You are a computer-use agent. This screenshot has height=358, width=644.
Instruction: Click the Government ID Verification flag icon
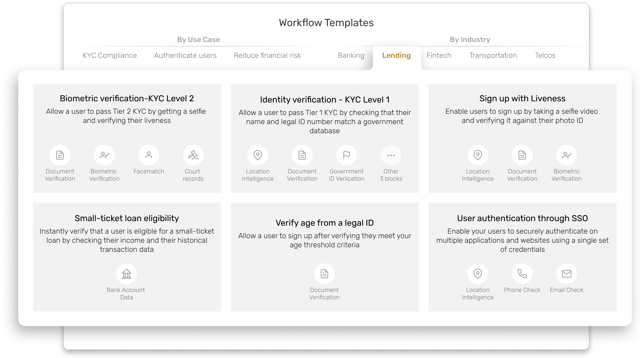point(346,155)
